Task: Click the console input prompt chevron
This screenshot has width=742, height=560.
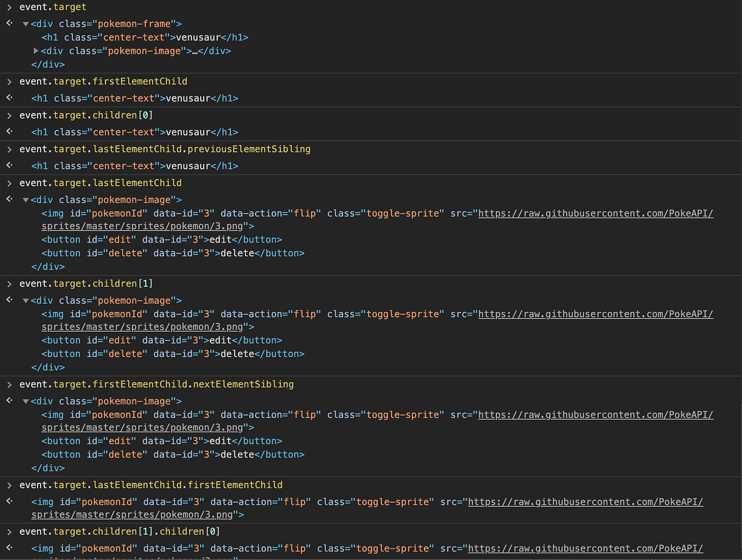Action: click(8, 7)
